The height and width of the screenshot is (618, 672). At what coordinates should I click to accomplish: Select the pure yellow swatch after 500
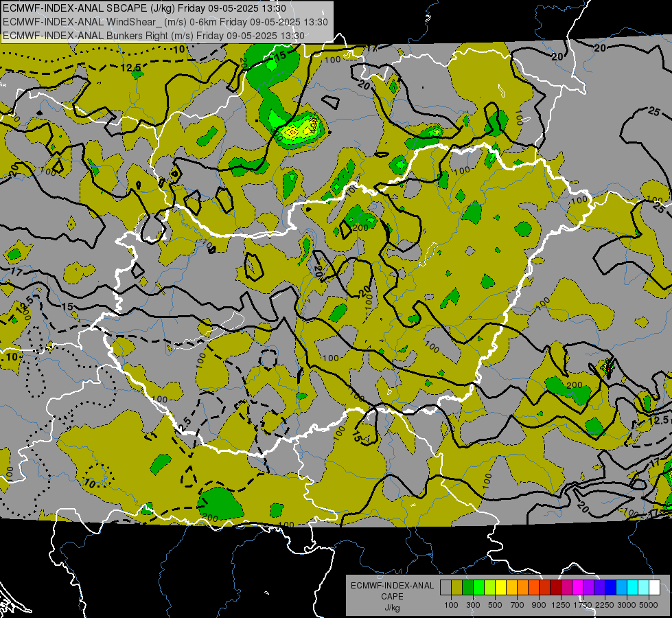500,588
